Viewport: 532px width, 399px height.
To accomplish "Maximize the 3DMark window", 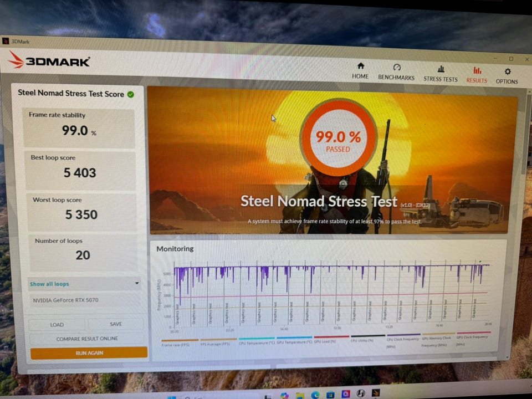I will [x=511, y=59].
